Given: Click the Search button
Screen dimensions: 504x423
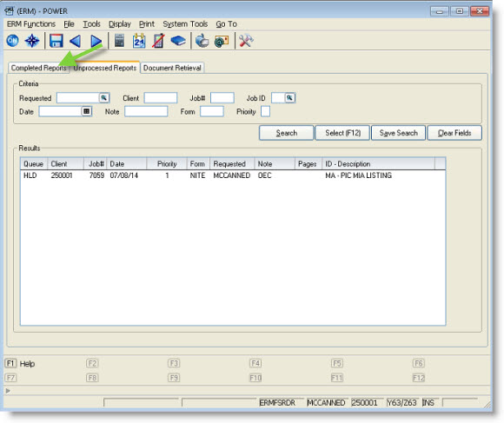Looking at the screenshot, I should 287,133.
